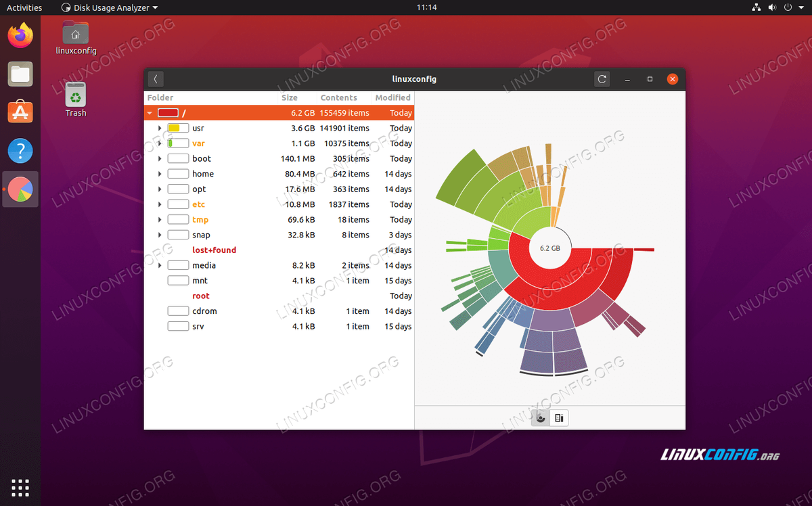Open the power icon in the top bar

788,7
